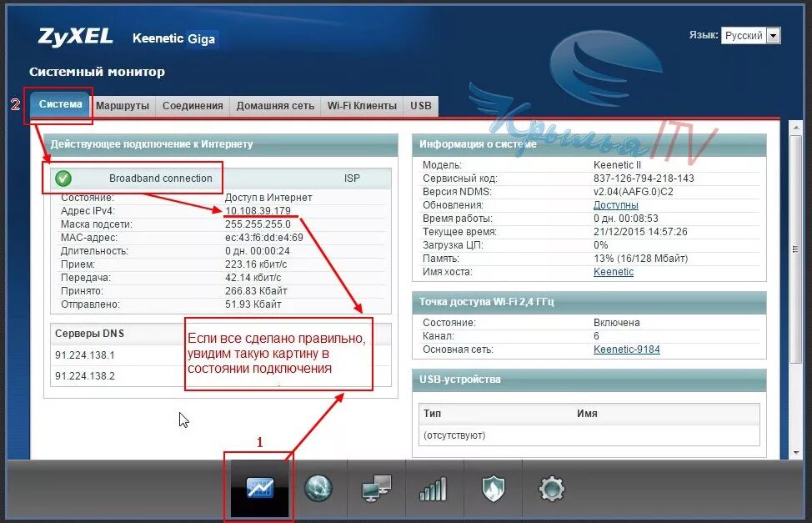Open the Язык language dropdown arrow

pos(773,36)
